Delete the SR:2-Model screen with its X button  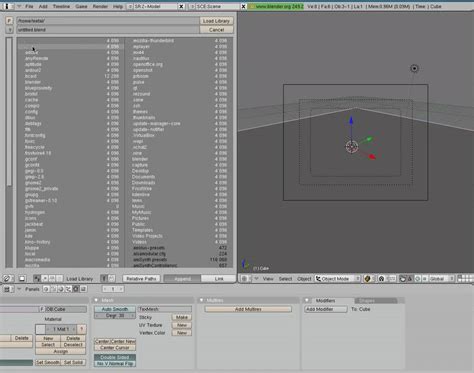pyautogui.click(x=181, y=6)
